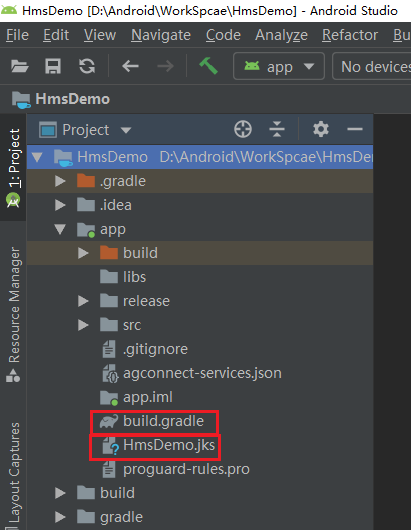This screenshot has width=411, height=530.
Task: Select the app module row
Action: coord(200,229)
